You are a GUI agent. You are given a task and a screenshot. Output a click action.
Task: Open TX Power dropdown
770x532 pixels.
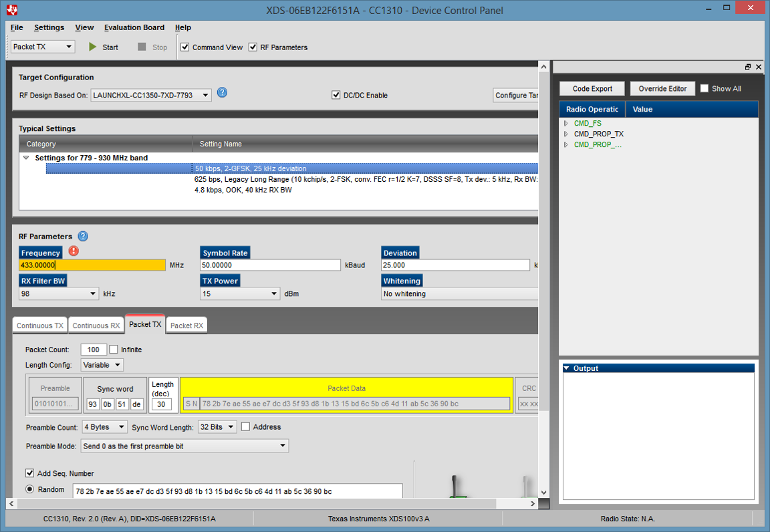(240, 293)
